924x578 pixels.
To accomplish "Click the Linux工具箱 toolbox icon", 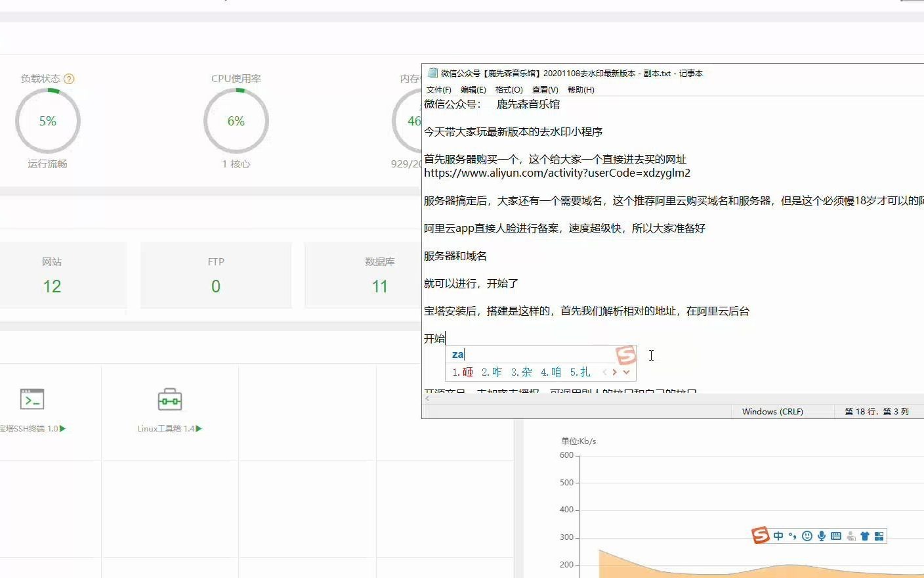I will click(x=170, y=399).
